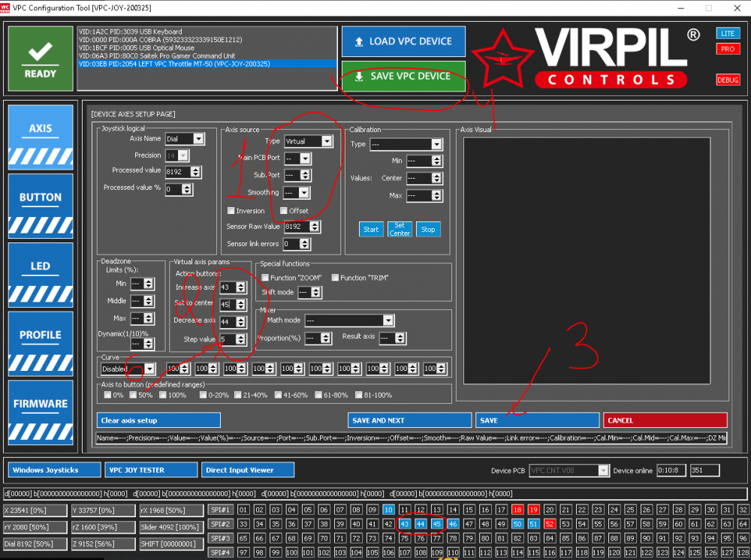Open Direct Input Viewer
751x560 pixels.
(248, 470)
